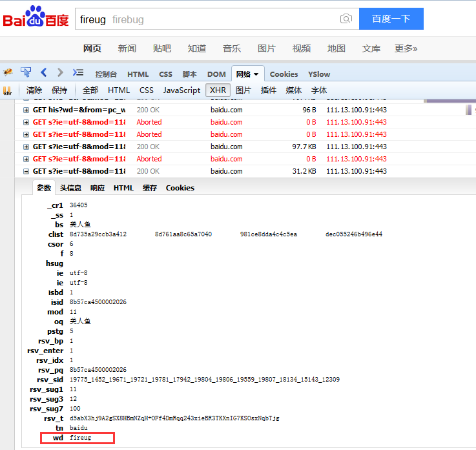Select the 媒体 network filter
Image resolution: width=476 pixels, height=450 pixels.
[294, 90]
